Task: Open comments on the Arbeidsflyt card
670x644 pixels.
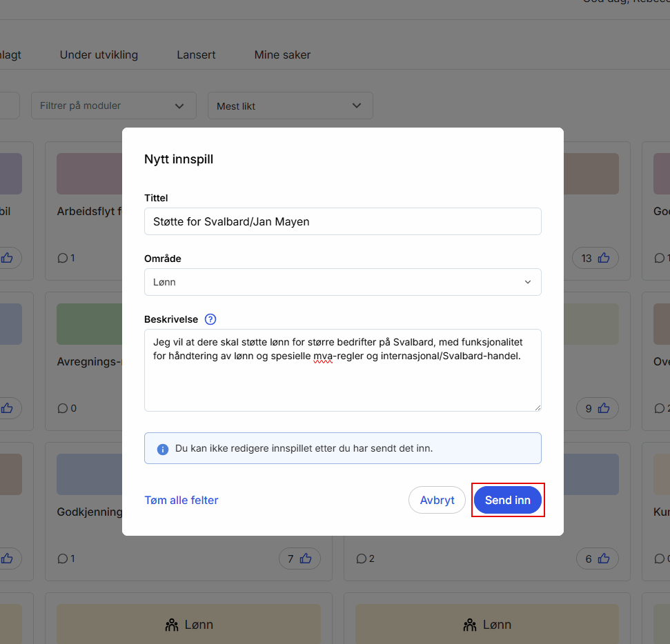Action: tap(63, 258)
